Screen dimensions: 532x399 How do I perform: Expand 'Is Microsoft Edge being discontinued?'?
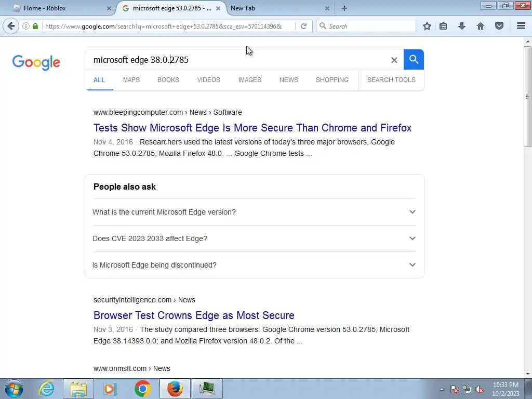coord(254,265)
